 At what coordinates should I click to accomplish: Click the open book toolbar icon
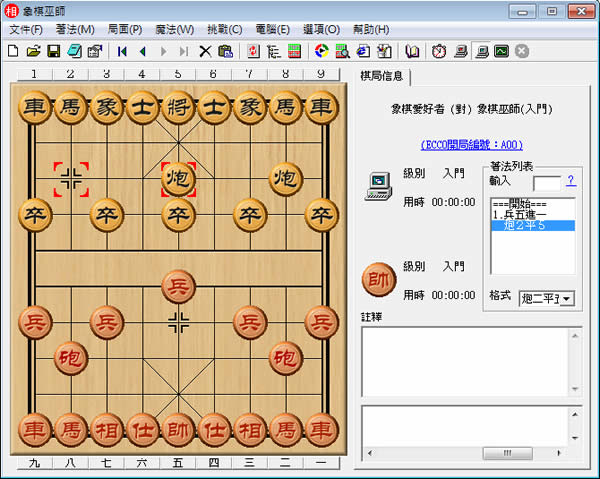pos(413,50)
